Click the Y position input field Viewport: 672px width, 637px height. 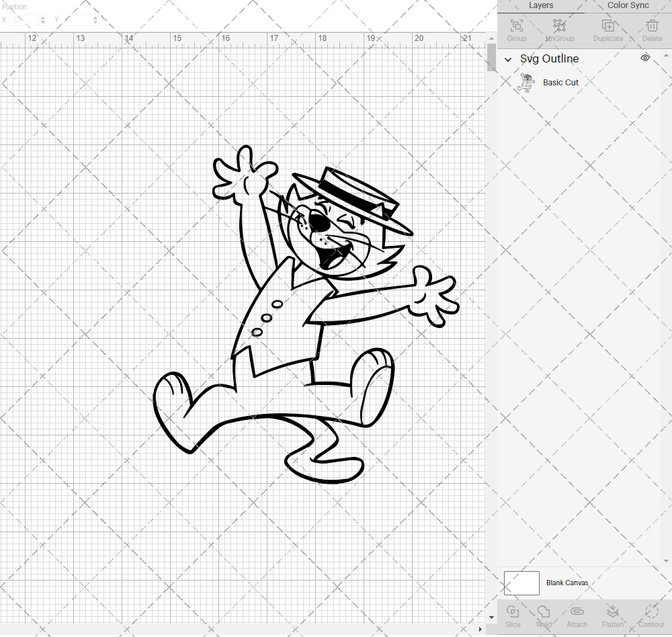77,19
